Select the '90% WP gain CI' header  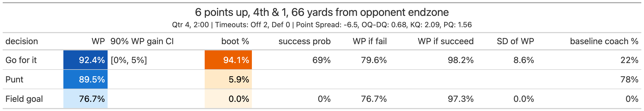[142, 41]
